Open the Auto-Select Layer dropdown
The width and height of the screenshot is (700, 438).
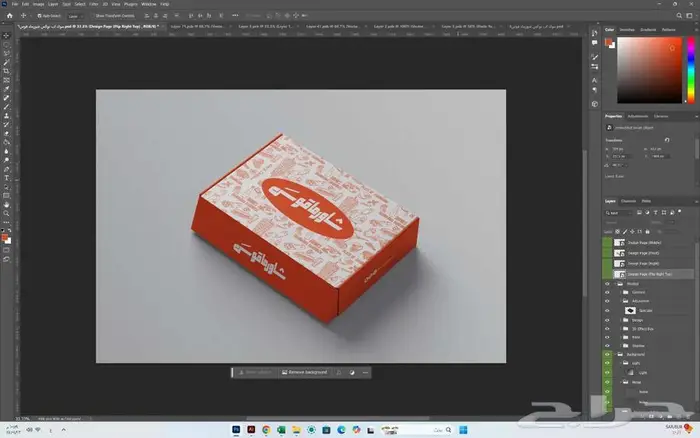click(x=74, y=16)
